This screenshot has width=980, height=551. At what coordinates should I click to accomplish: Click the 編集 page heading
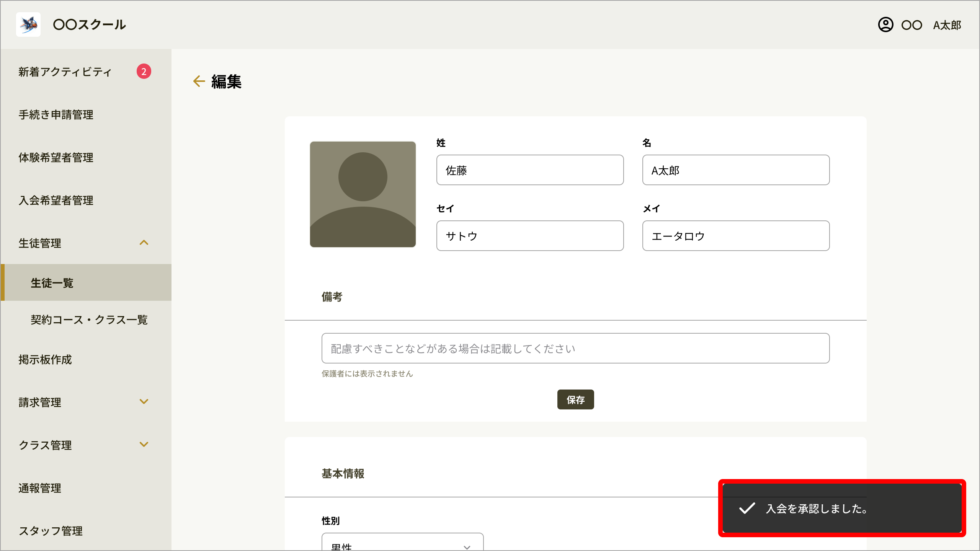click(226, 82)
